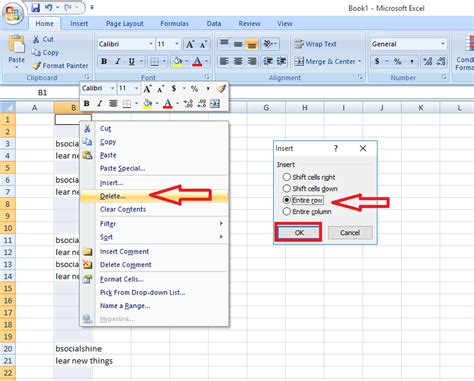The width and height of the screenshot is (474, 381).
Task: Click mini toolbar Merge and Center icon
Action: [x=215, y=104]
